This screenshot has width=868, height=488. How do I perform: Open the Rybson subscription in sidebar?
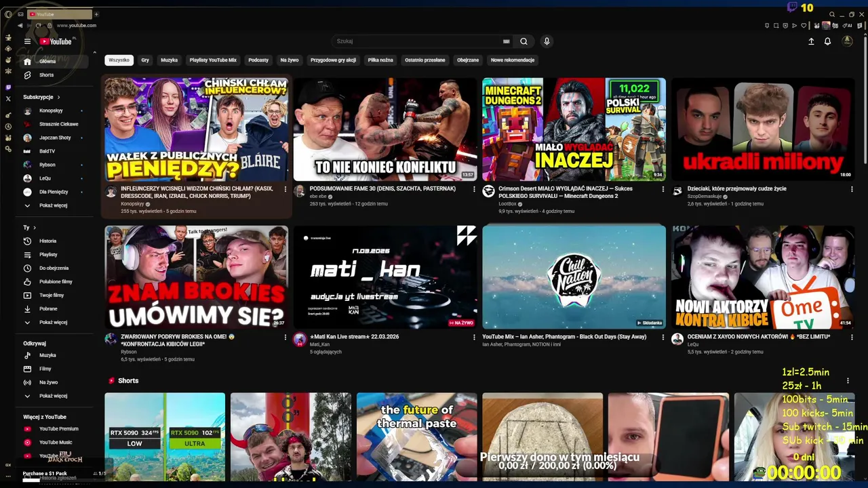point(54,165)
